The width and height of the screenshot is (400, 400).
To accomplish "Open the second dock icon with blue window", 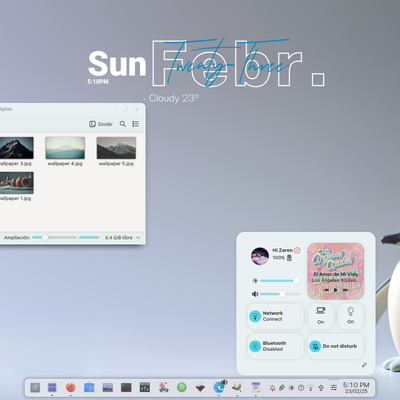I will 52,387.
